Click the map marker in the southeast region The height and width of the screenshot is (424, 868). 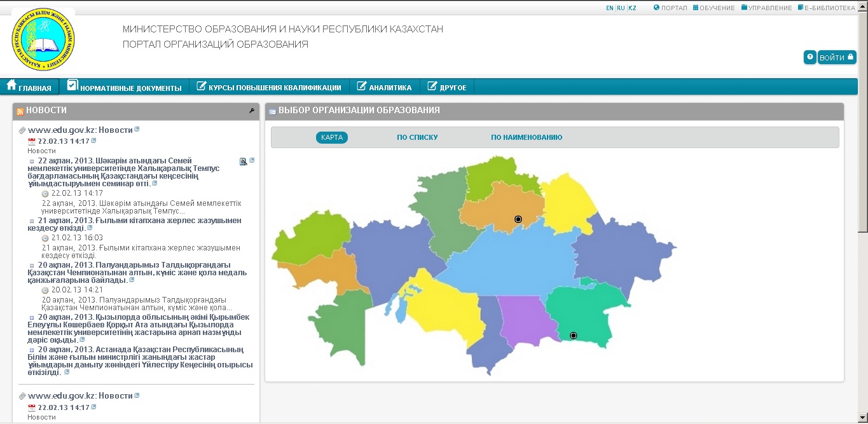click(573, 335)
